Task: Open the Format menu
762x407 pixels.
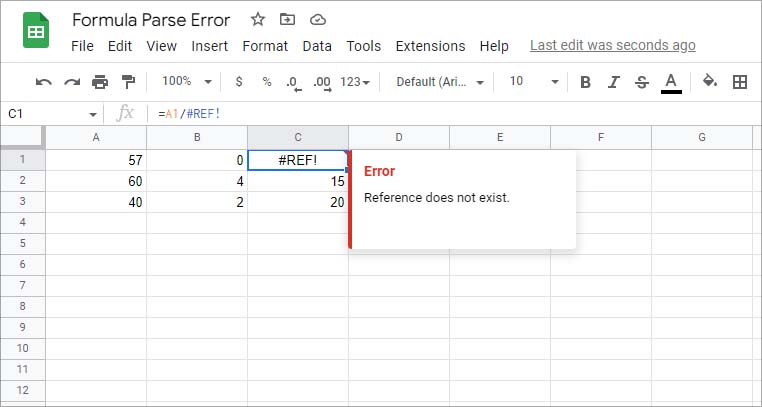Action: [x=265, y=46]
